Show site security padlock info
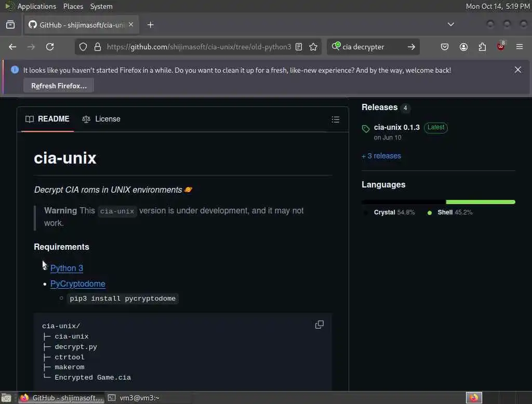This screenshot has height=404, width=532. coord(97,47)
